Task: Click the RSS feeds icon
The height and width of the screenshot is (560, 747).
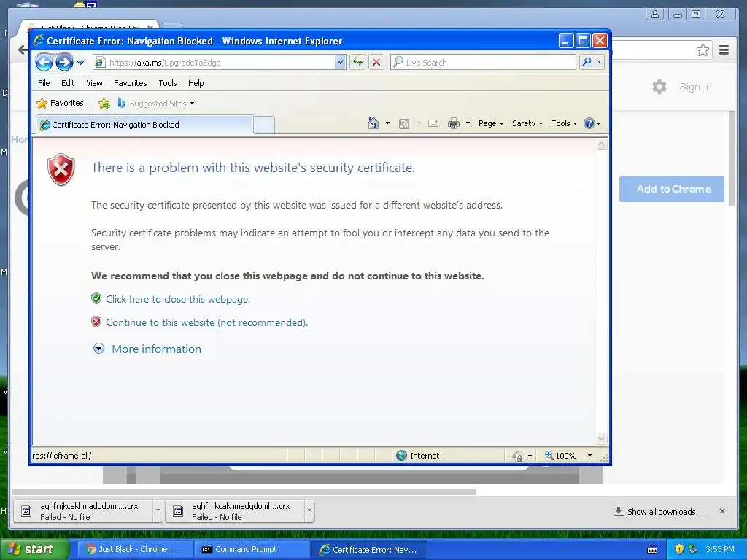Action: click(x=404, y=124)
